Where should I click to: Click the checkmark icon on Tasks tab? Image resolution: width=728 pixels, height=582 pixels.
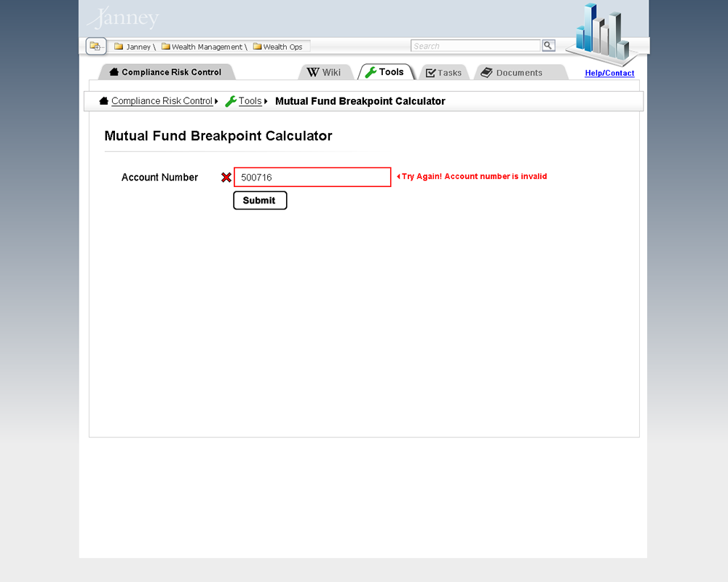pos(431,72)
